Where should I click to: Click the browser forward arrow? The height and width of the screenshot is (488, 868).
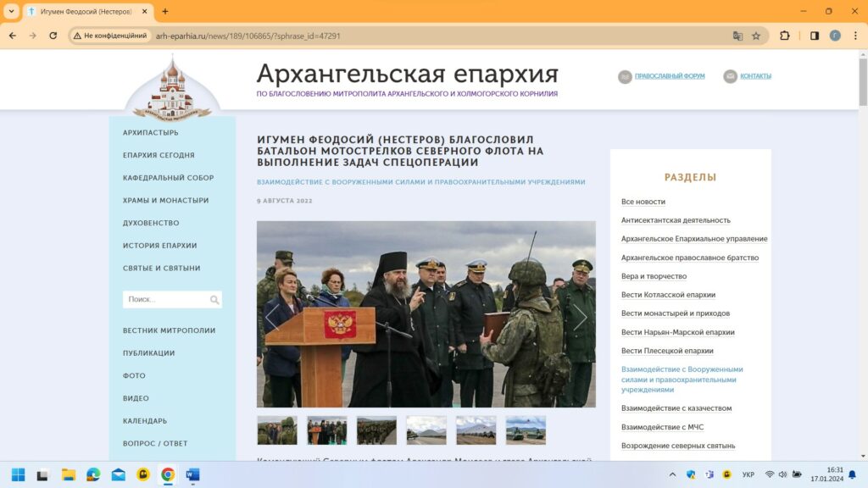(33, 36)
